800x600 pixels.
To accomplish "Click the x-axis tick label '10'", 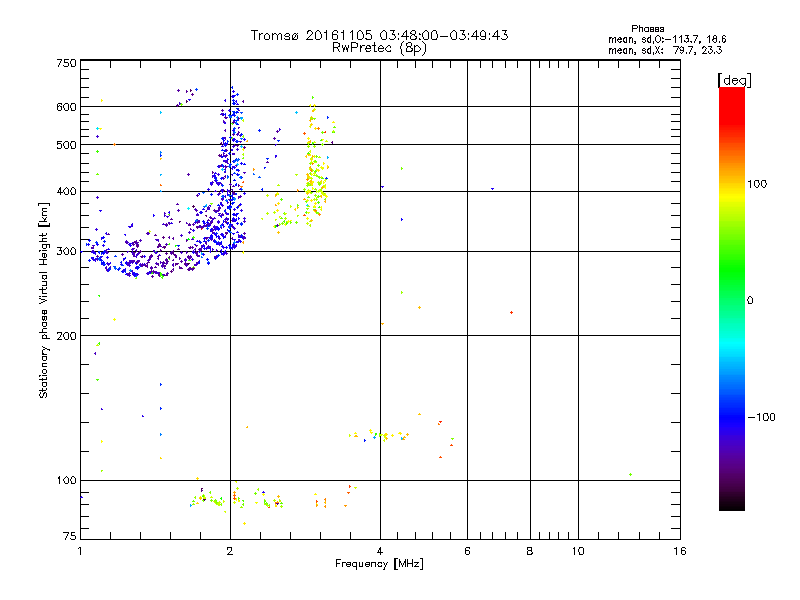I will [578, 551].
